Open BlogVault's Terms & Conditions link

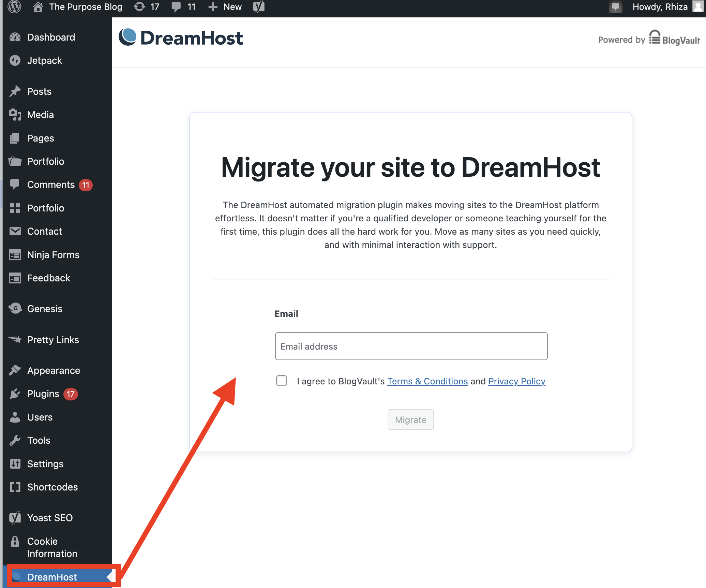click(x=427, y=381)
